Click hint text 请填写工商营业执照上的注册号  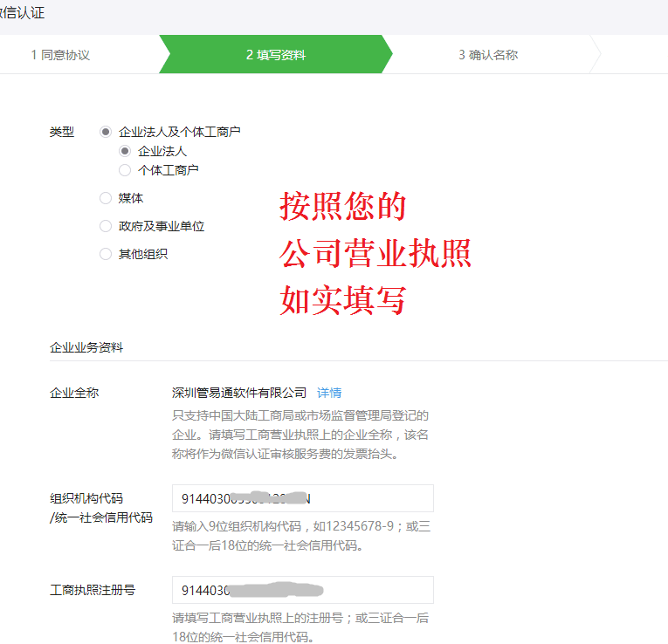coord(300,627)
